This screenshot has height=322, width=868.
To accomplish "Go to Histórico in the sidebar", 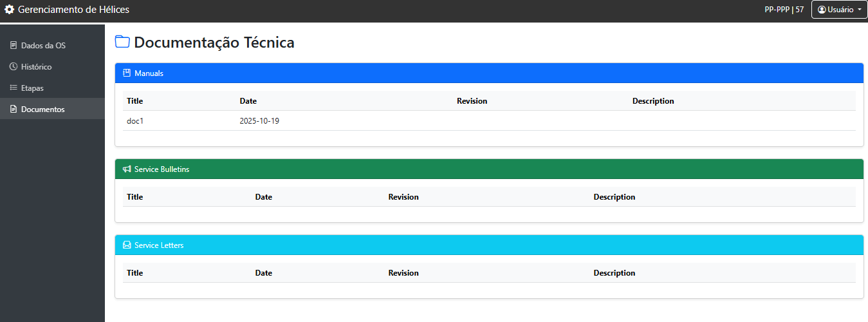I will 52,67.
